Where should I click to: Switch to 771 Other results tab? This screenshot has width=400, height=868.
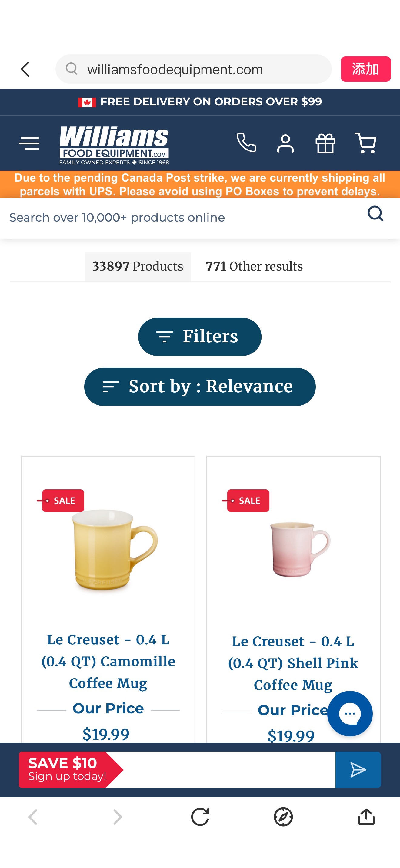pos(254,267)
